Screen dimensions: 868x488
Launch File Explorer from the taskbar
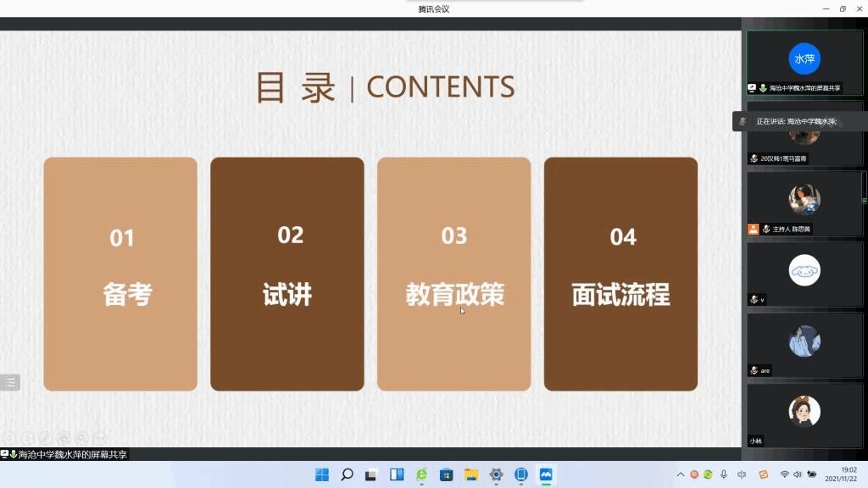tap(471, 474)
